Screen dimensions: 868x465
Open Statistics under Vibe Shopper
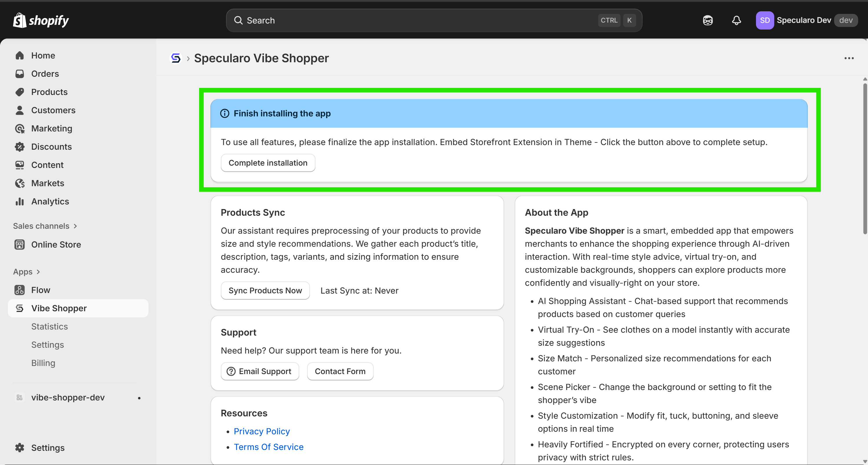(x=49, y=326)
